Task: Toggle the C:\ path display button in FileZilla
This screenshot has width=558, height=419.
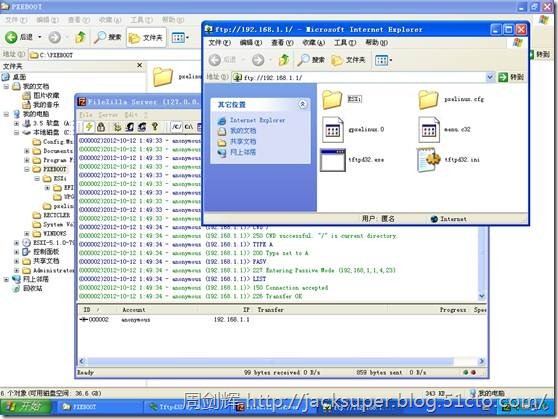Action: point(189,126)
